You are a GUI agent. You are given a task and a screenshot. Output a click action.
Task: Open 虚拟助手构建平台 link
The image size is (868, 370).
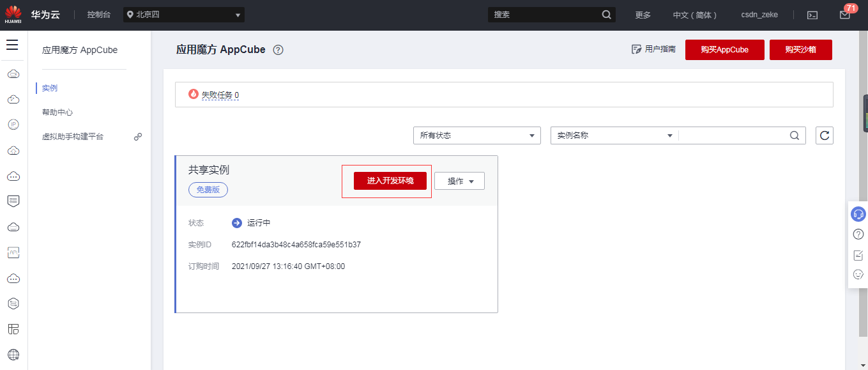pos(73,137)
